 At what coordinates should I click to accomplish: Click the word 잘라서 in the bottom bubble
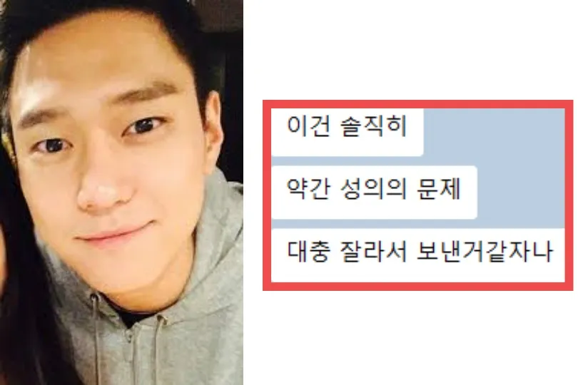[373, 252]
